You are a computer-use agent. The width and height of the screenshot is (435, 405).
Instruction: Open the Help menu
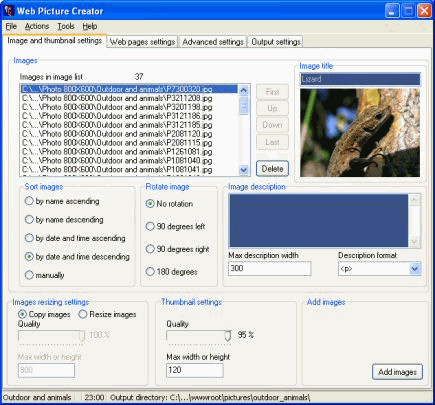90,26
